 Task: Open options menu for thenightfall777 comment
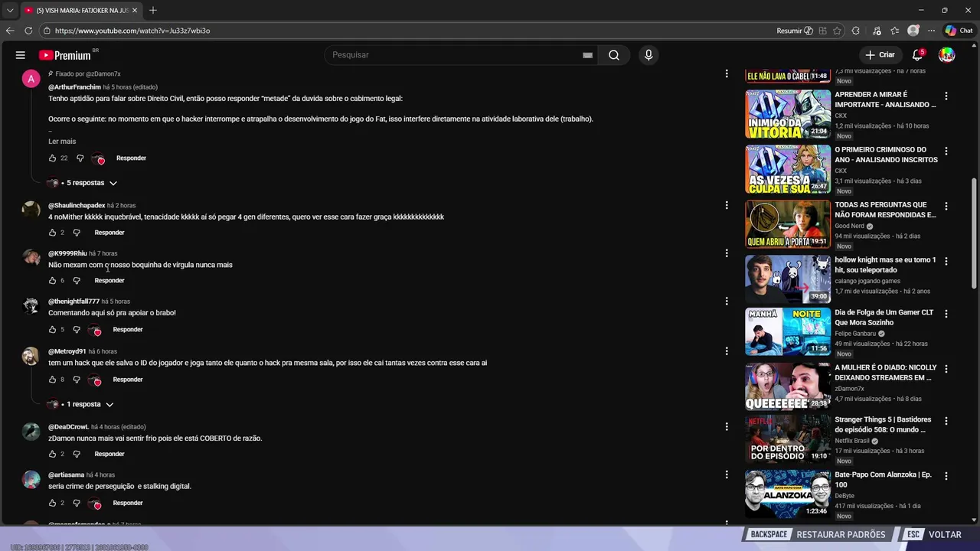pyautogui.click(x=727, y=302)
